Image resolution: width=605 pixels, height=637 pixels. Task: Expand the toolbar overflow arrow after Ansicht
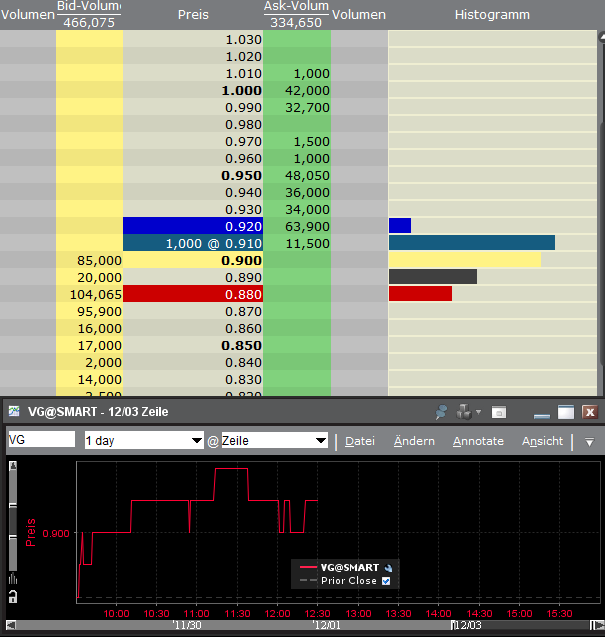589,441
